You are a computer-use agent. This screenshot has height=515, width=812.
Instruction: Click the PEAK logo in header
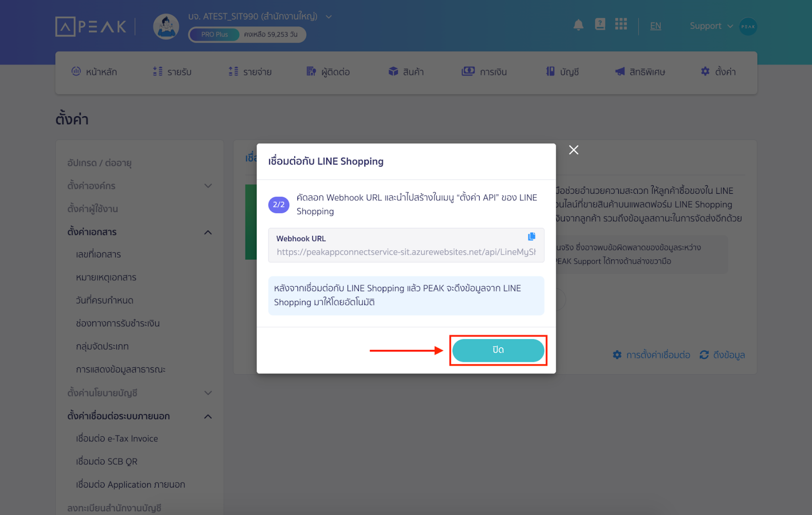(x=91, y=26)
